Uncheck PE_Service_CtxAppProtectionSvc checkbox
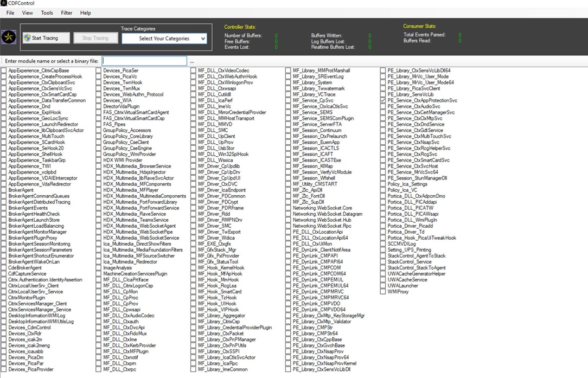This screenshot has width=588, height=378. coord(383,100)
